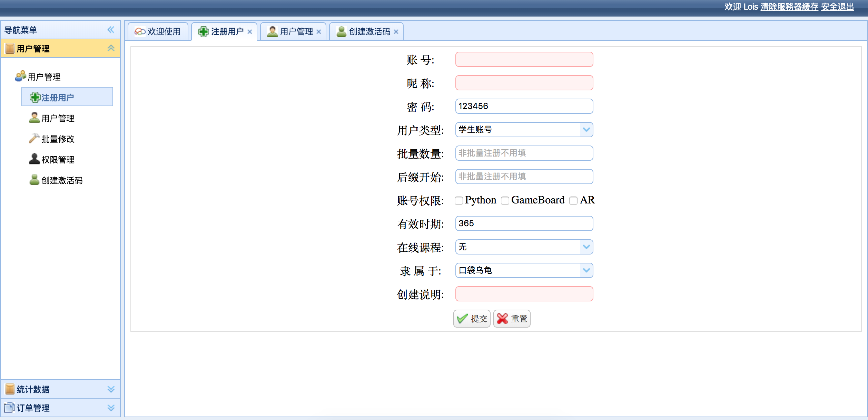Tick the AR permission checkbox
The image size is (868, 420).
(x=573, y=201)
